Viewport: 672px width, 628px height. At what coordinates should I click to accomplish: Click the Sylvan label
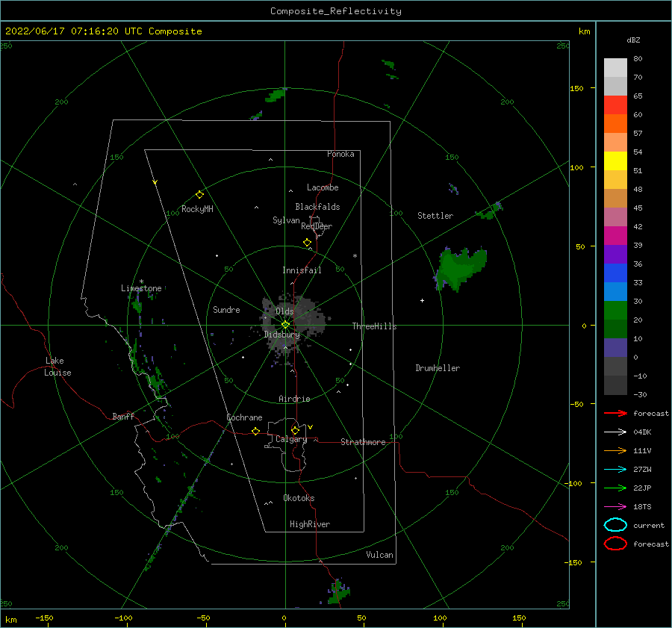click(286, 220)
